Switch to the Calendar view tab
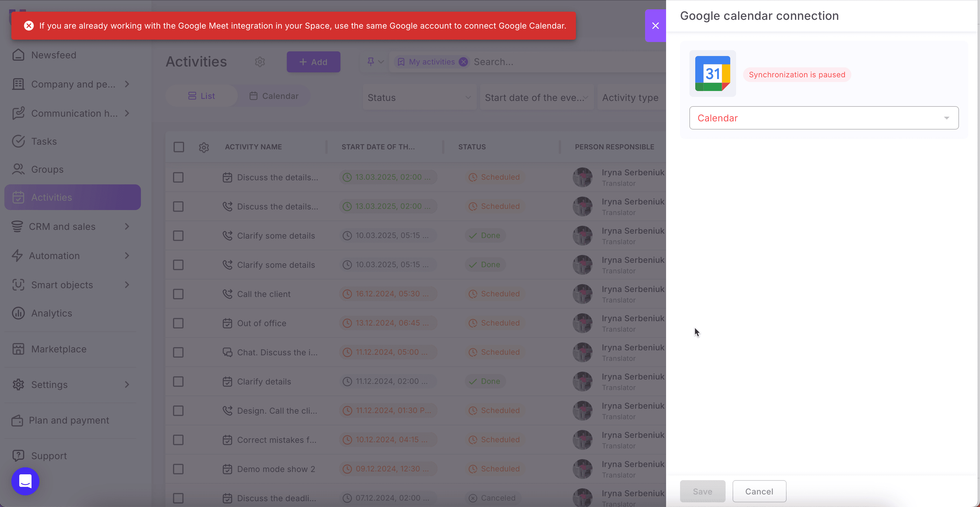 coord(274,96)
